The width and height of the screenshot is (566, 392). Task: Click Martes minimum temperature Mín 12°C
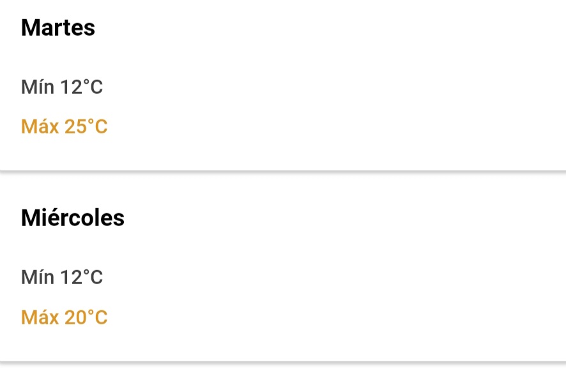click(62, 87)
